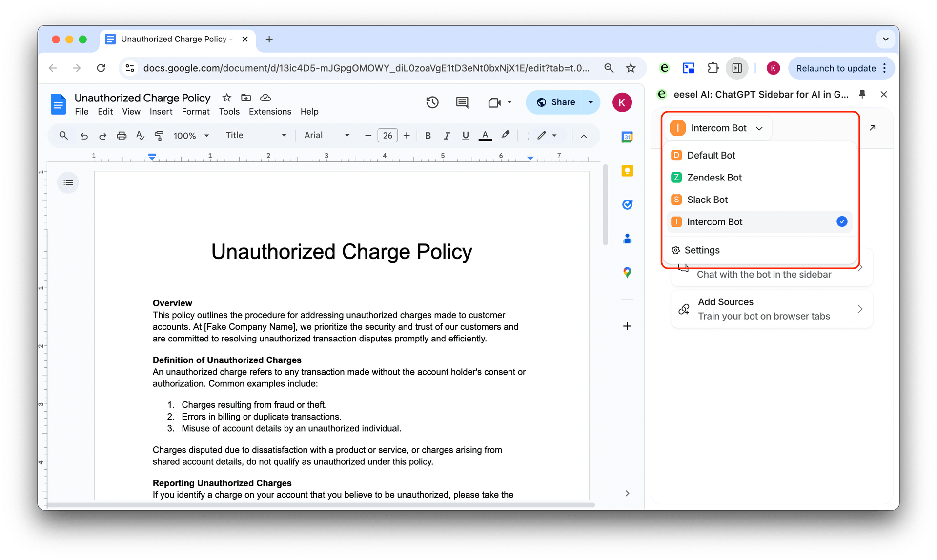Open the text color picker
This screenshot has height=560, width=937.
[x=485, y=136]
